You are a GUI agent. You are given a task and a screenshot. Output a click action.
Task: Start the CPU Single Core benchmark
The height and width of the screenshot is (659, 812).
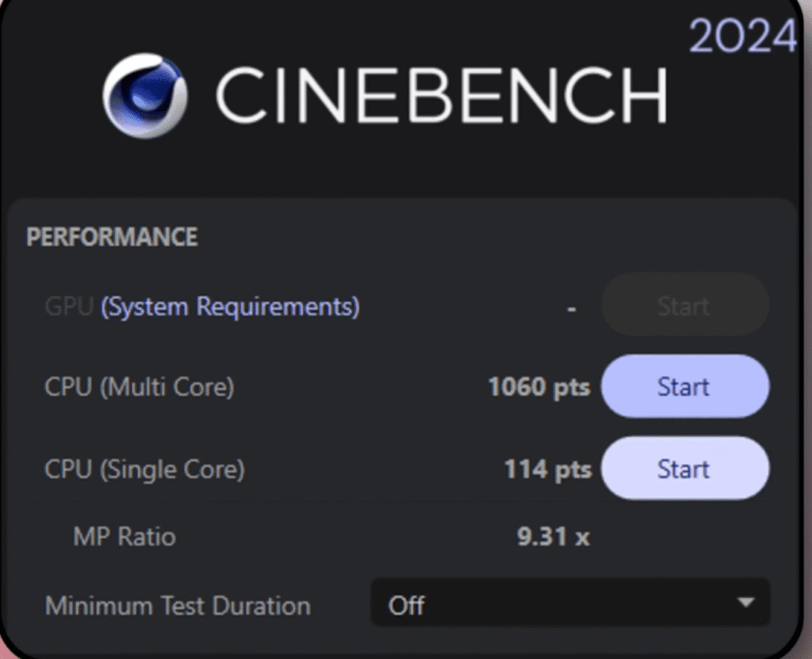click(x=684, y=469)
